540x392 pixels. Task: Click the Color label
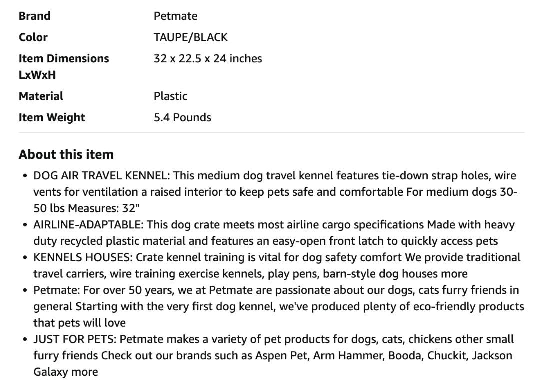33,37
